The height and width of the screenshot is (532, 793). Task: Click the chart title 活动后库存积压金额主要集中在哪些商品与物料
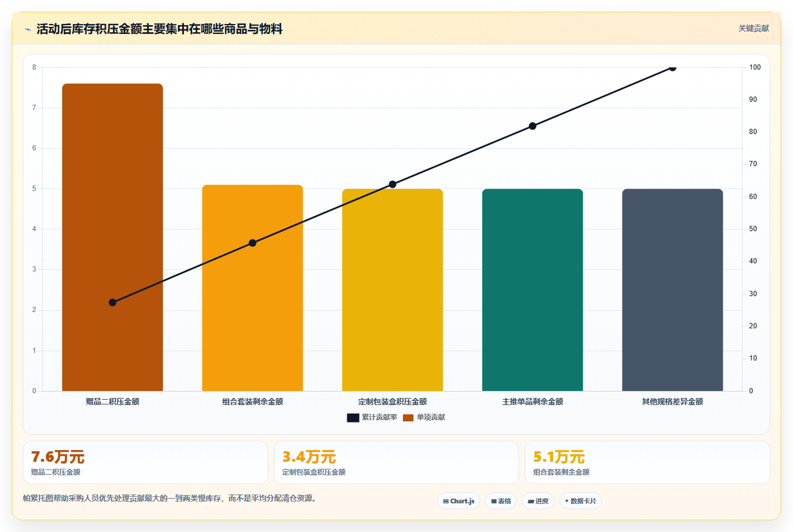tap(159, 29)
